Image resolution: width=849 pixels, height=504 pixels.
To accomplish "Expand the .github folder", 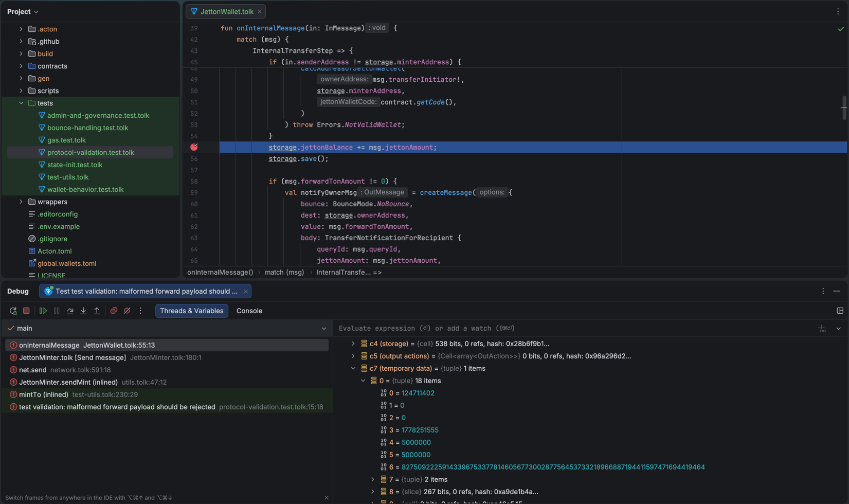I will pos(21,41).
